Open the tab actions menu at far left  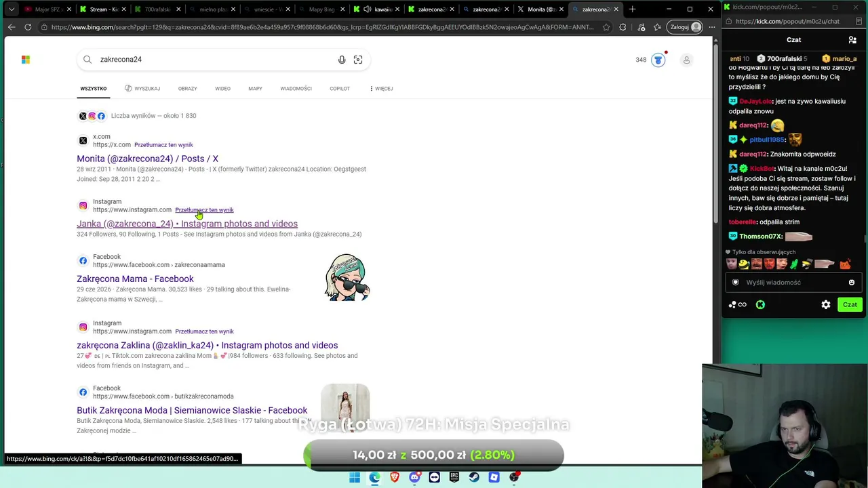click(x=12, y=9)
